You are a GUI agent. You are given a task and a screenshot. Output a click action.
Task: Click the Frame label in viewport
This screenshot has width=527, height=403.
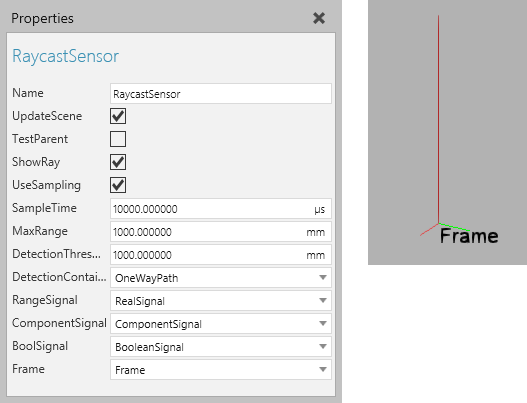(469, 236)
